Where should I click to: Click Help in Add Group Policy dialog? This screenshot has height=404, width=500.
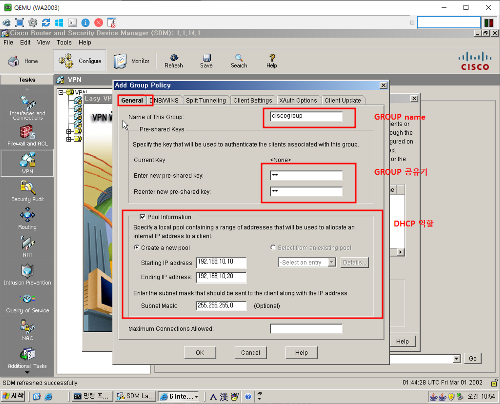tap(302, 352)
